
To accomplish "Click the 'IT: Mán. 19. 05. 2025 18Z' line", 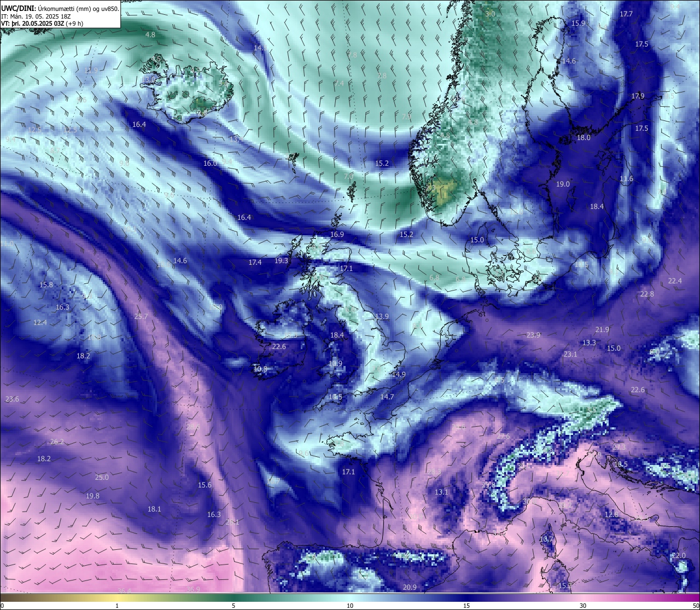I will pos(36,16).
